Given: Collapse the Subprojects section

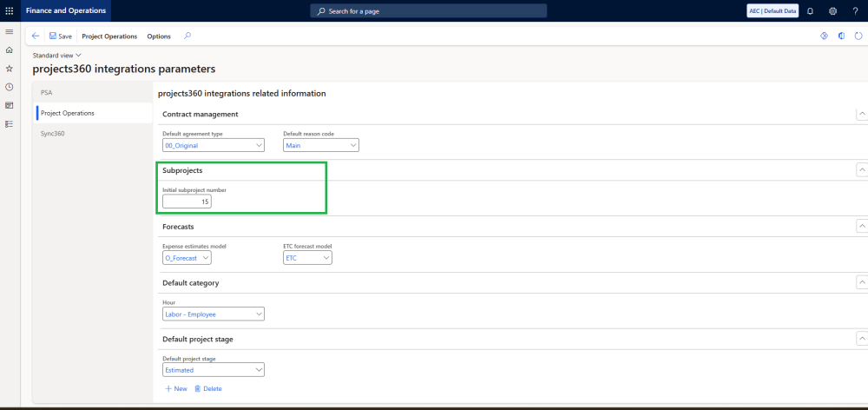Looking at the screenshot, I should click(861, 169).
